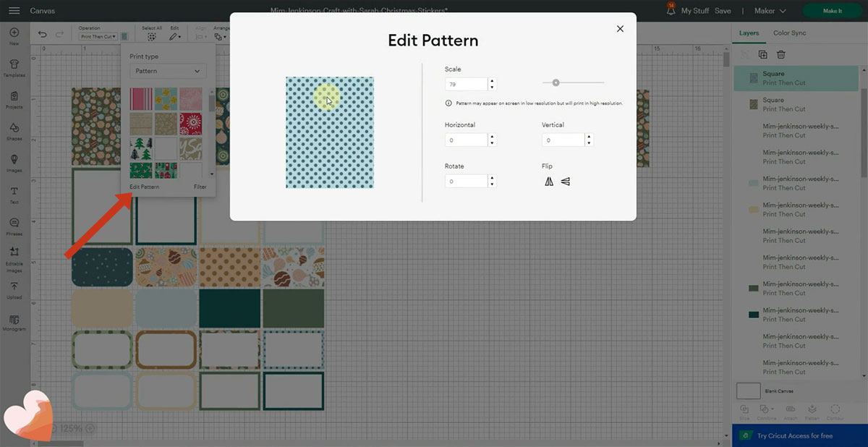Increase the Horizontal offset stepper
The width and height of the screenshot is (868, 447).
click(x=492, y=137)
